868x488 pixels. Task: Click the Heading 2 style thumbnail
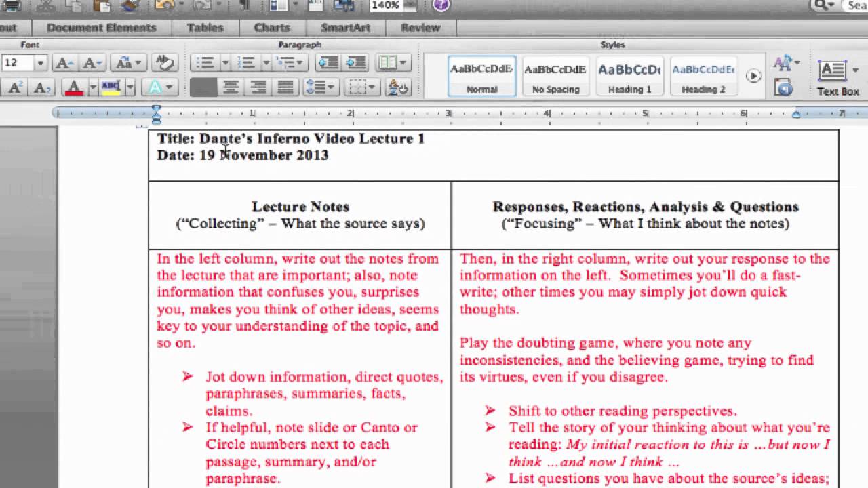(x=703, y=76)
